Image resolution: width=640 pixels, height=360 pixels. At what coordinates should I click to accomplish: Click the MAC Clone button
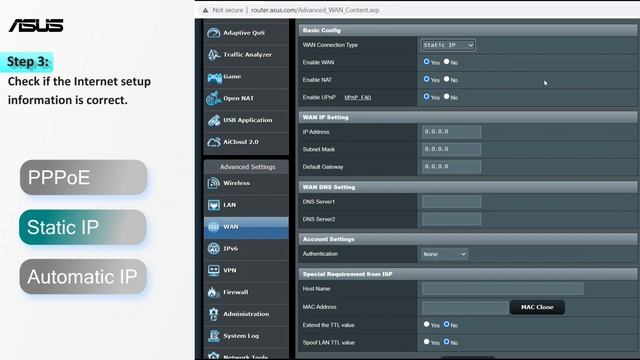pos(537,307)
